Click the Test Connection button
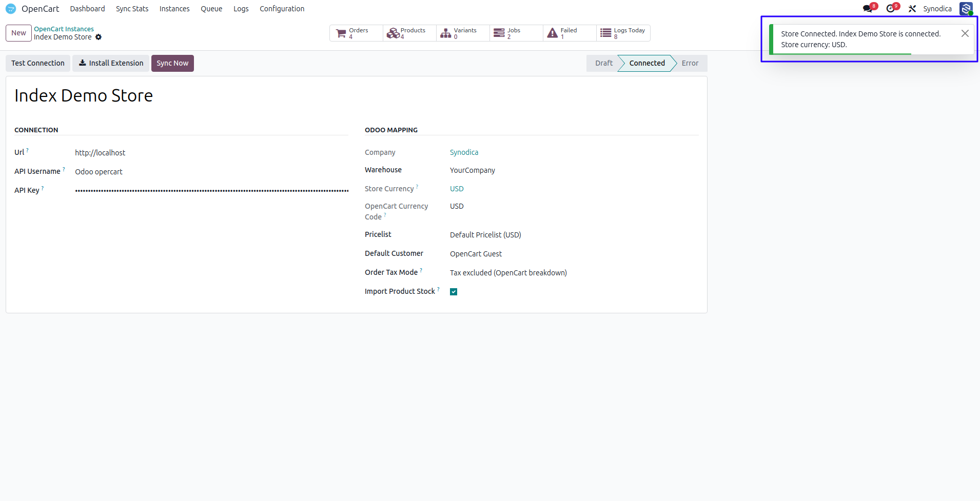 pyautogui.click(x=38, y=63)
